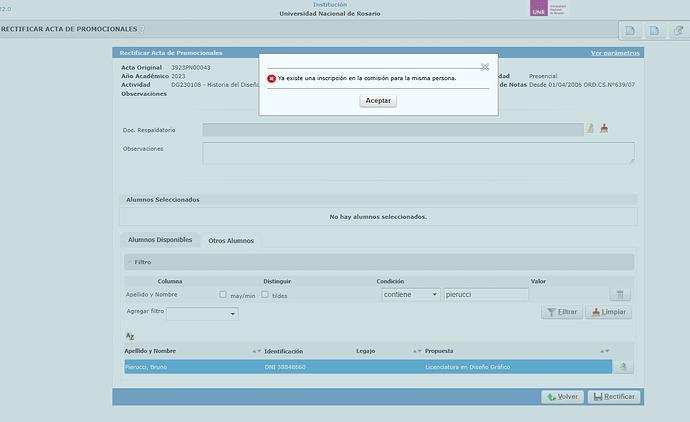The height and width of the screenshot is (422, 690).
Task: Delete filter row with trash icon
Action: [620, 294]
